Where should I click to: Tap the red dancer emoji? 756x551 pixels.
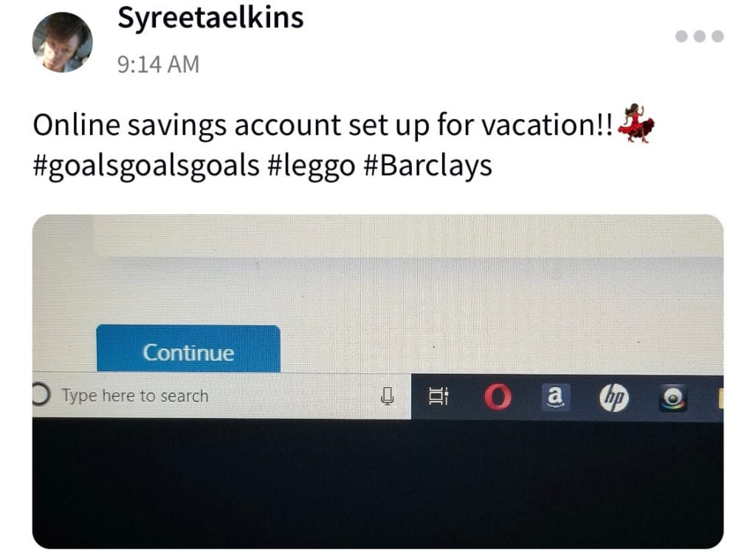[636, 123]
